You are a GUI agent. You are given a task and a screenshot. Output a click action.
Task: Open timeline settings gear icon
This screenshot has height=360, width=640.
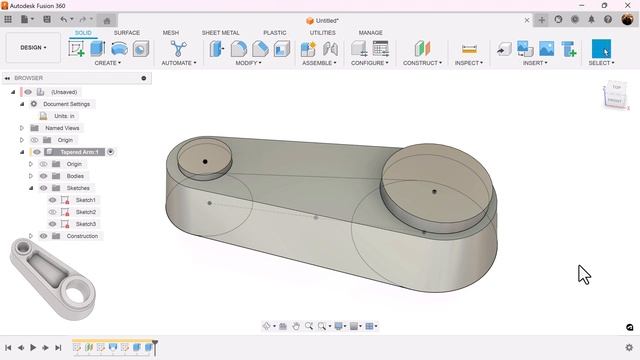[629, 347]
